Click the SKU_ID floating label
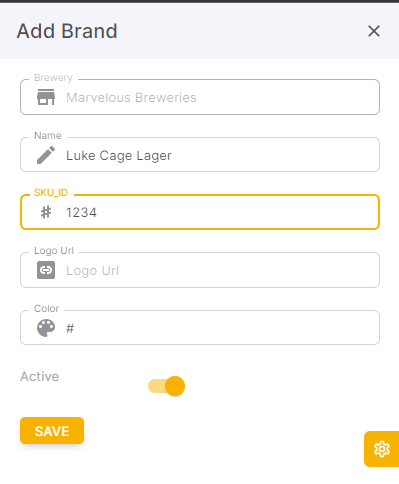This screenshot has width=399, height=484. point(51,193)
